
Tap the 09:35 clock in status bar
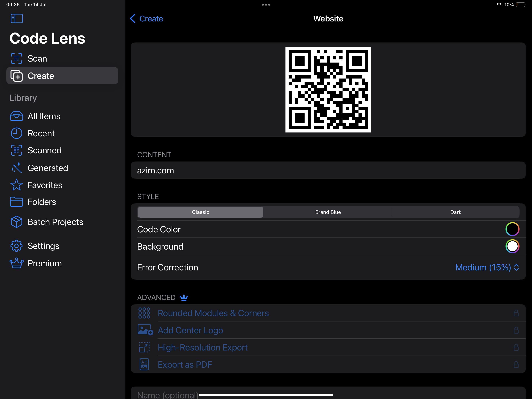[13, 4]
